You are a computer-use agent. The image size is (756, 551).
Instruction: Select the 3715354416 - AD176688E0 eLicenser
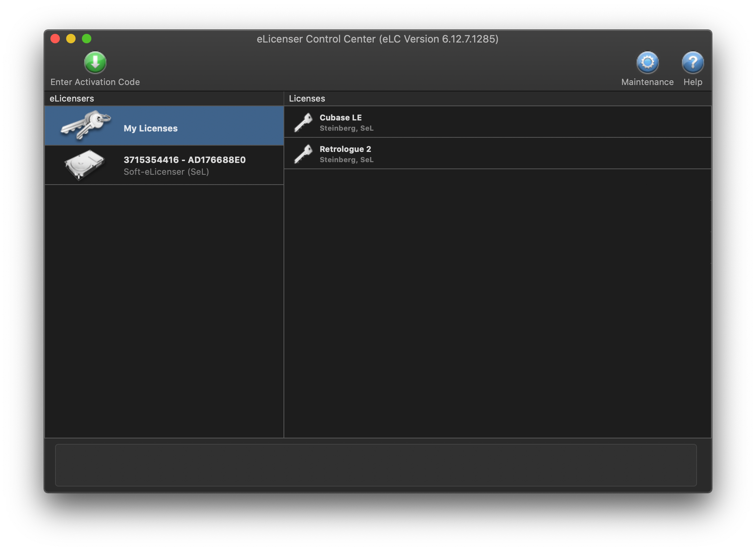pyautogui.click(x=164, y=165)
